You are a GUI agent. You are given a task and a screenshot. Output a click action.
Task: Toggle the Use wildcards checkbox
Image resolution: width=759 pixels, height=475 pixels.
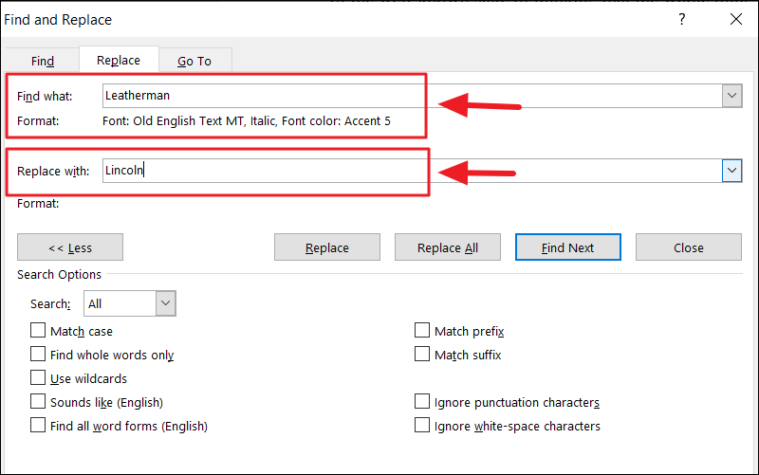pyautogui.click(x=38, y=378)
